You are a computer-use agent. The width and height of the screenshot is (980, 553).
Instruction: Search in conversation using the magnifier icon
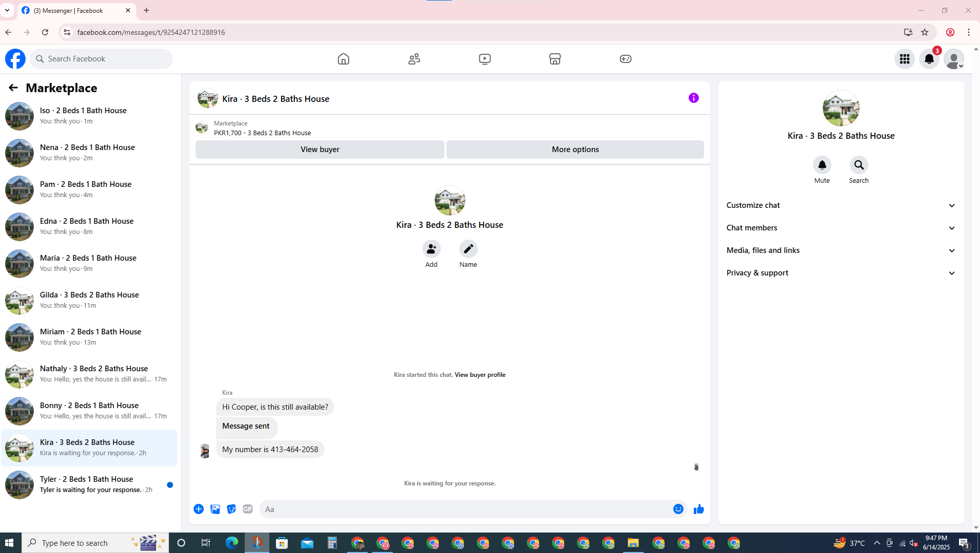[x=859, y=165]
